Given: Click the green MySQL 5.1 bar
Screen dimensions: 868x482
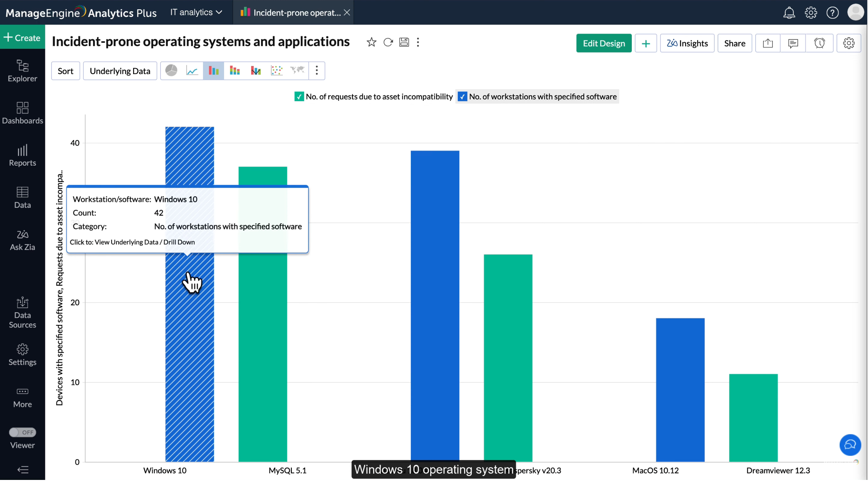Looking at the screenshot, I should click(x=263, y=346).
